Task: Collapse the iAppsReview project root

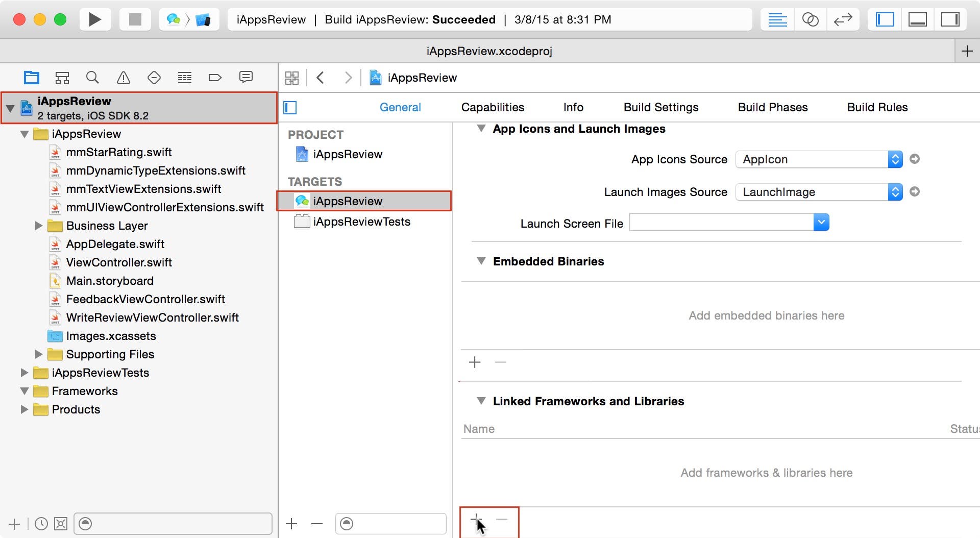Action: (x=10, y=108)
